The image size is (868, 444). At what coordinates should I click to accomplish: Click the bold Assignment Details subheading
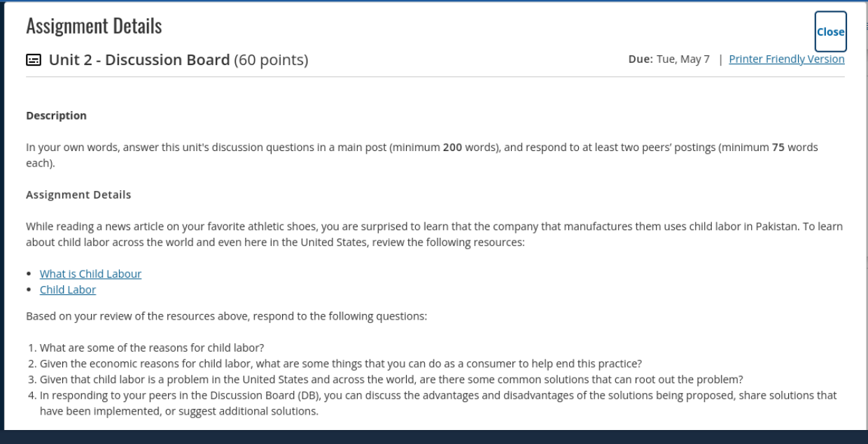[x=78, y=195]
